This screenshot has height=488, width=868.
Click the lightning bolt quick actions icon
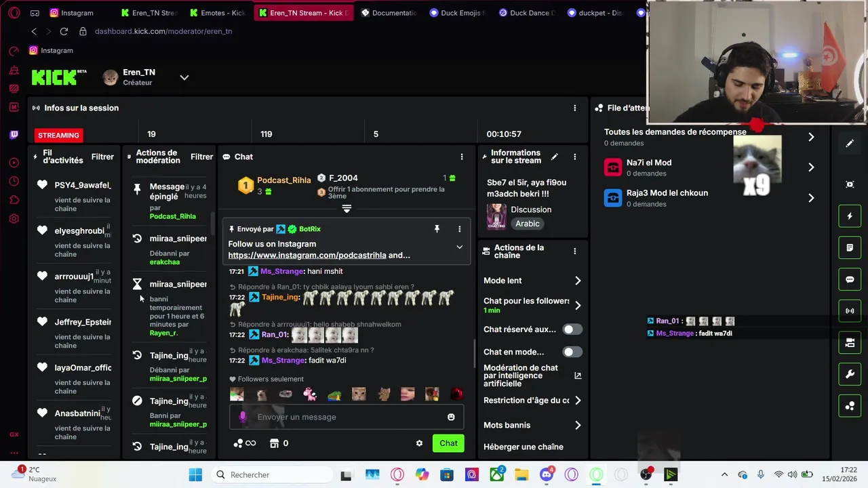tap(850, 216)
